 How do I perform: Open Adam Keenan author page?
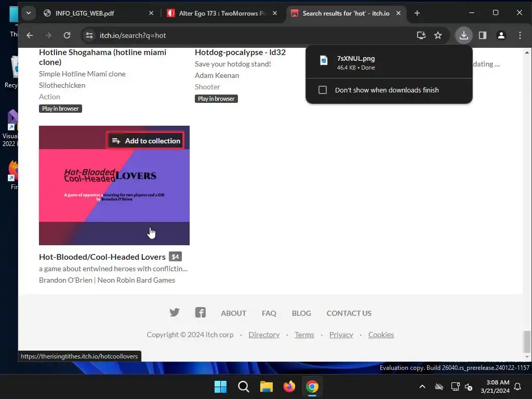click(x=217, y=75)
